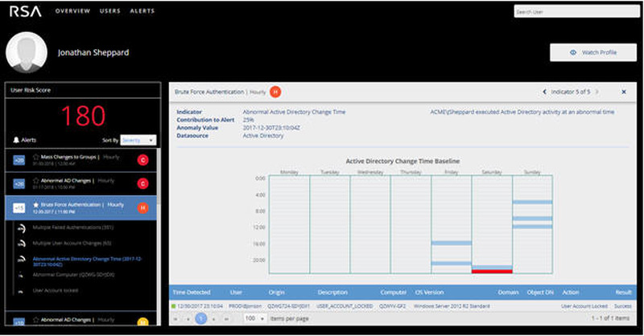The height and width of the screenshot is (336, 644).
Task: Open the Overview menu
Action: click(72, 12)
